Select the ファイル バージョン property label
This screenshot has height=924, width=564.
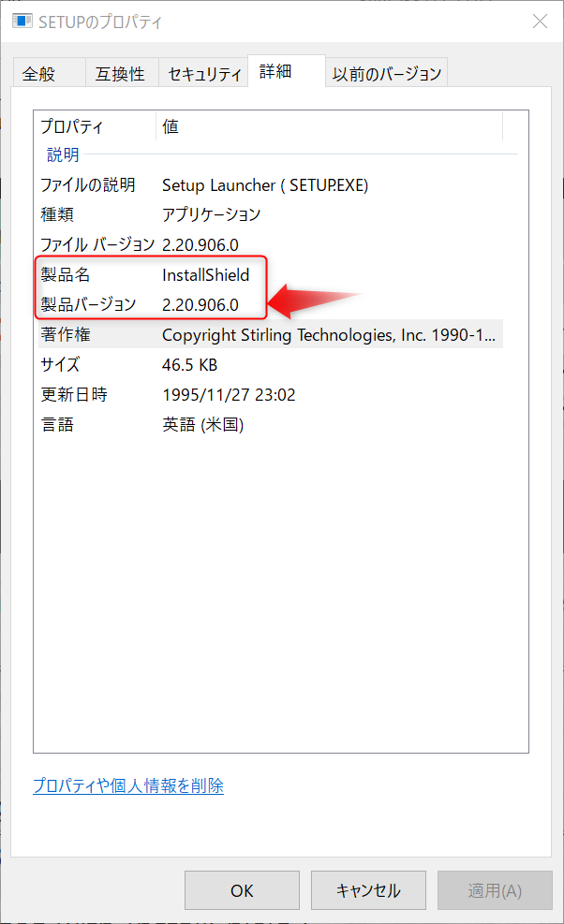coord(96,244)
